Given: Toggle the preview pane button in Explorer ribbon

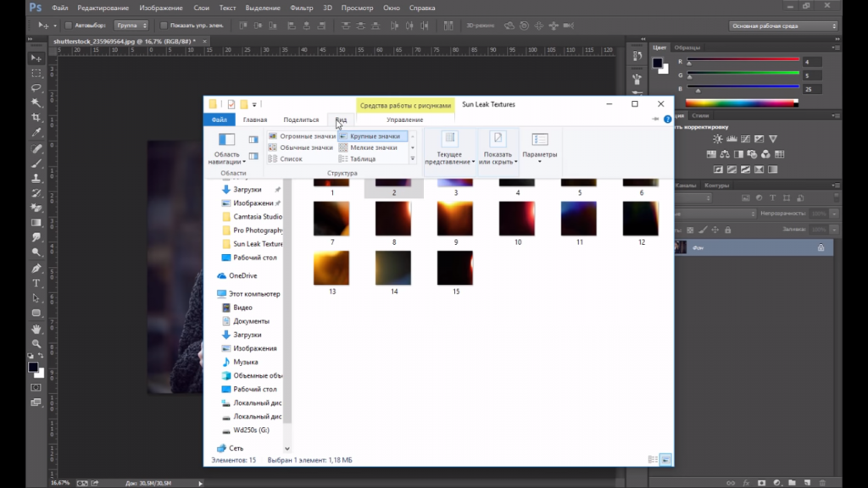Looking at the screenshot, I should (x=253, y=140).
